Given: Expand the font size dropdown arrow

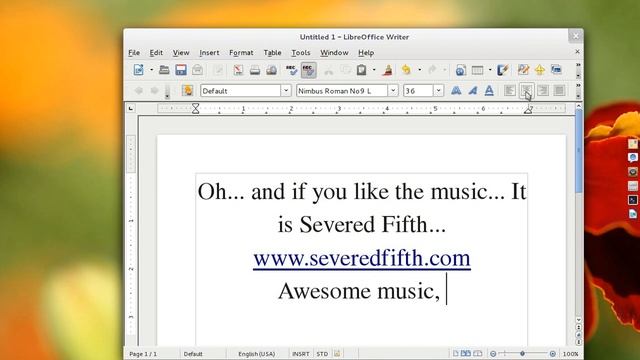Looking at the screenshot, I should (438, 91).
